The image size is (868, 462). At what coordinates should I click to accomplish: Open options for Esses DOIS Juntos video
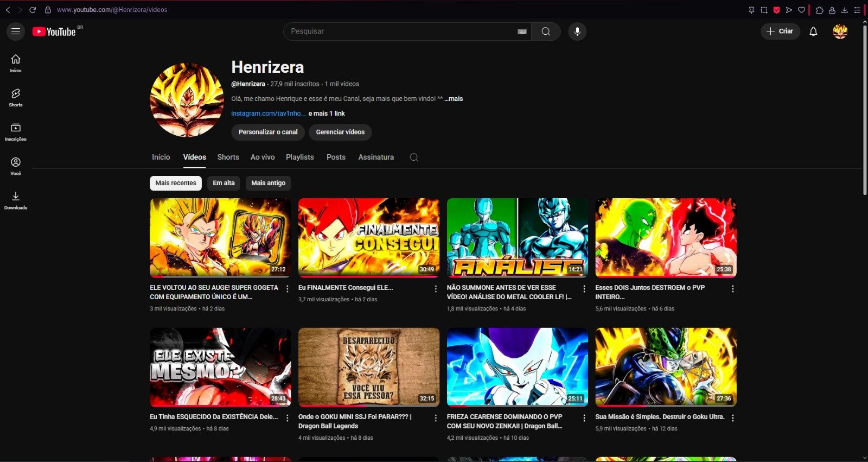click(x=733, y=289)
